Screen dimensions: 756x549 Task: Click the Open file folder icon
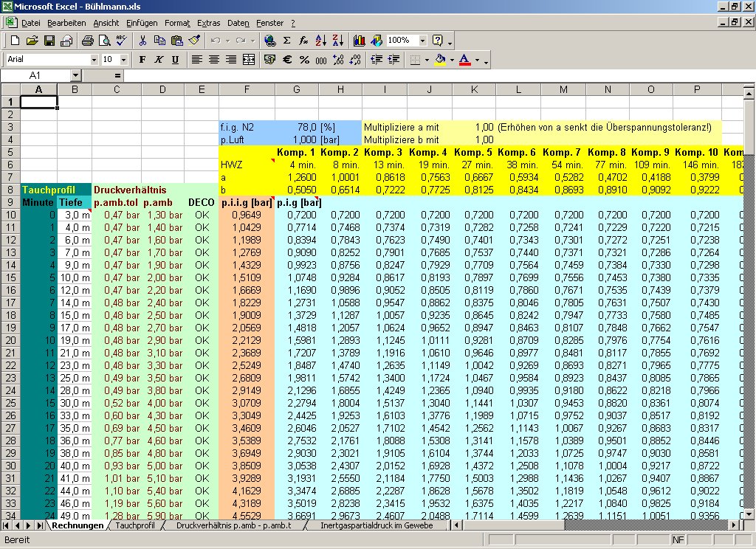point(32,41)
